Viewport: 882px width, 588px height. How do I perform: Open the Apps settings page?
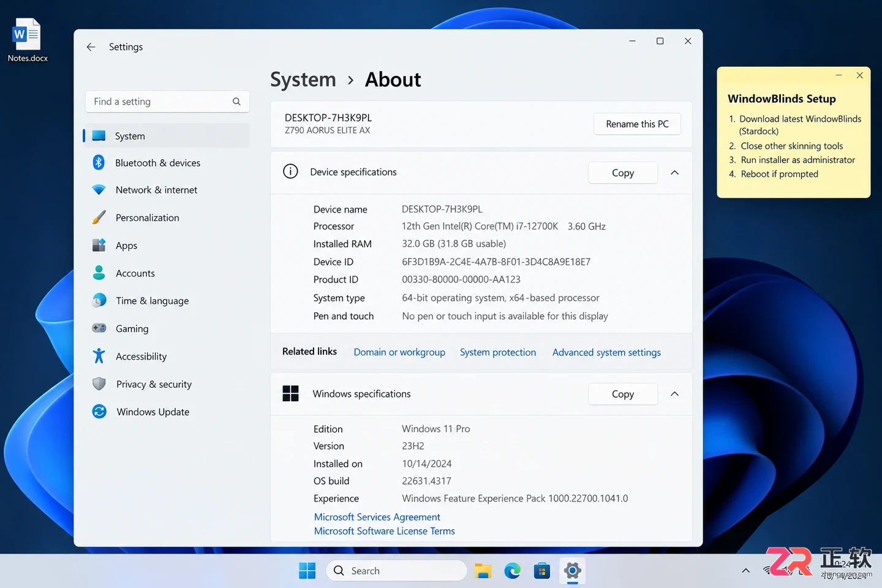166,246
